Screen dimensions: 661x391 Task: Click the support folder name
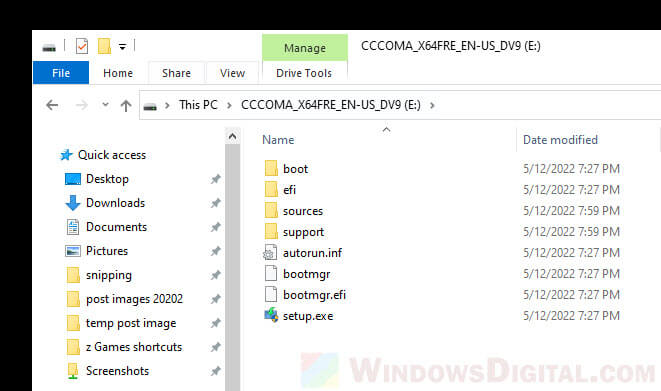304,232
